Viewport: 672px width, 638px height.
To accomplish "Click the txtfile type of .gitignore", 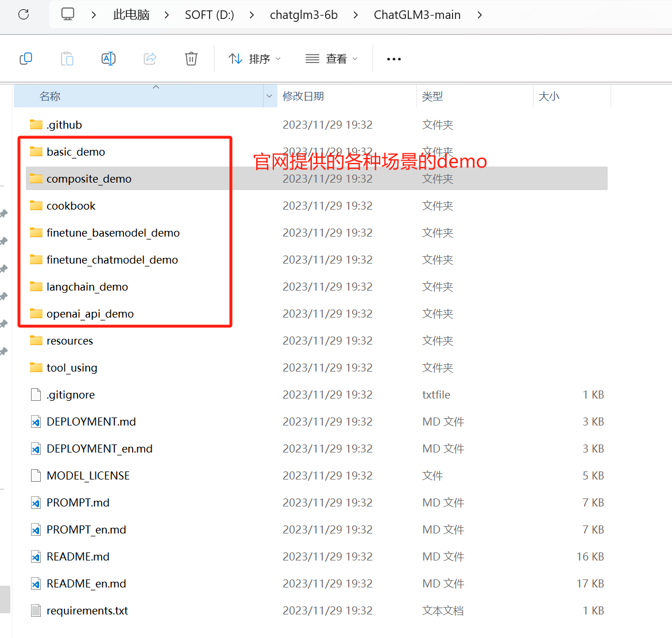I will 437,395.
